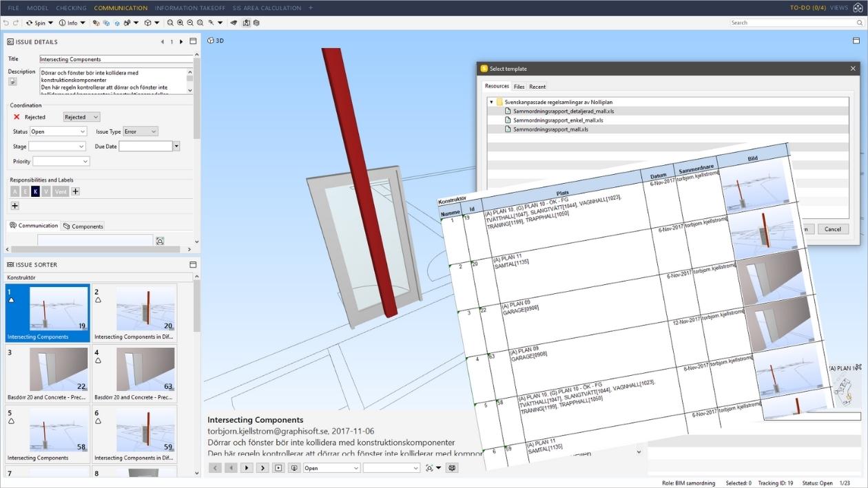868x488 pixels.
Task: Click the first-slide button in presentation bar
Action: pos(215,468)
